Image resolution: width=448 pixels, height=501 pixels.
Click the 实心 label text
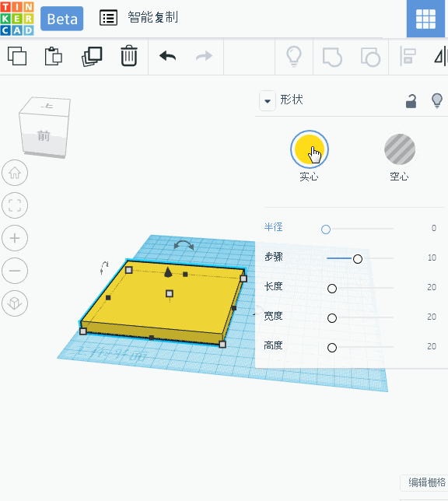tap(309, 177)
